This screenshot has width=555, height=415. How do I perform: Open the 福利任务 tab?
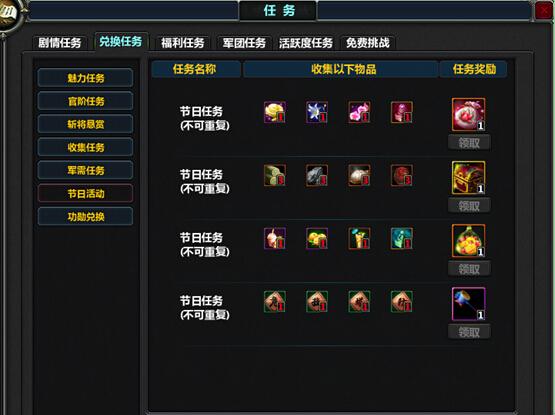[x=183, y=43]
